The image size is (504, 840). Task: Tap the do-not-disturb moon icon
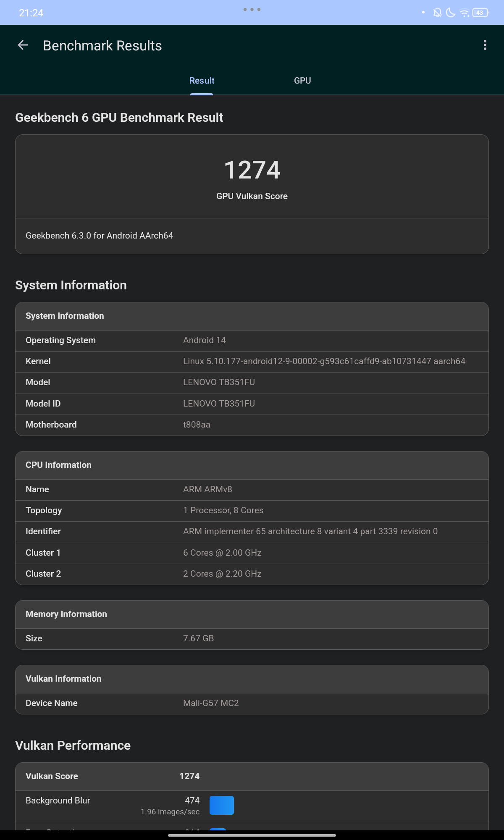pos(450,13)
